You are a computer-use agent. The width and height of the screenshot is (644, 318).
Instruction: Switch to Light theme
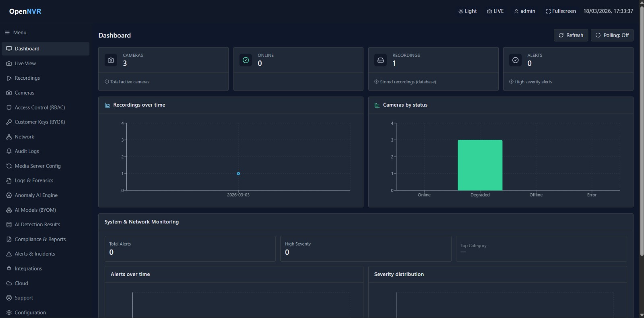coord(467,11)
